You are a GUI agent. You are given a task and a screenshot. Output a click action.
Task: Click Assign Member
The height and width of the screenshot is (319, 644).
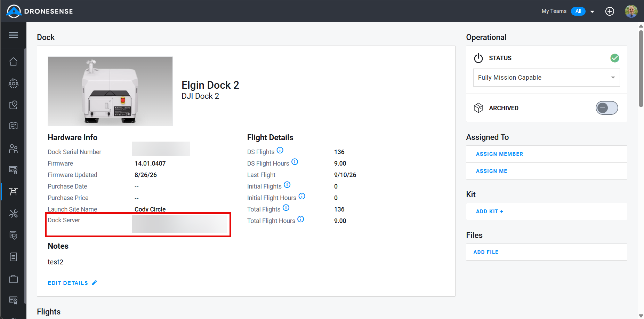coord(499,154)
